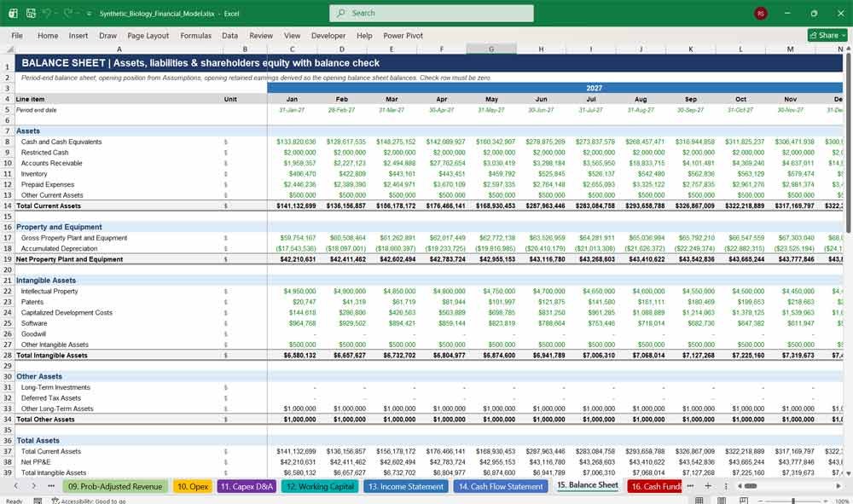Open the Review ribbon tab

click(261, 35)
